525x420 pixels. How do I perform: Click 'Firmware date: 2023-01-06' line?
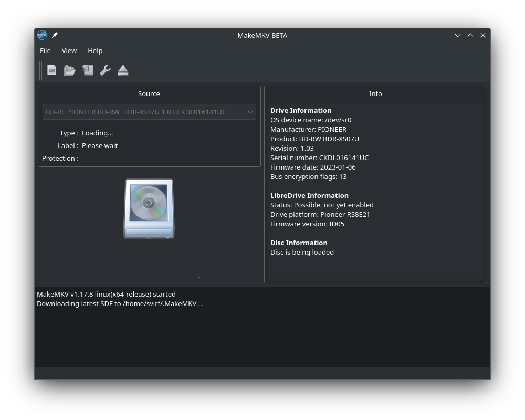click(313, 167)
